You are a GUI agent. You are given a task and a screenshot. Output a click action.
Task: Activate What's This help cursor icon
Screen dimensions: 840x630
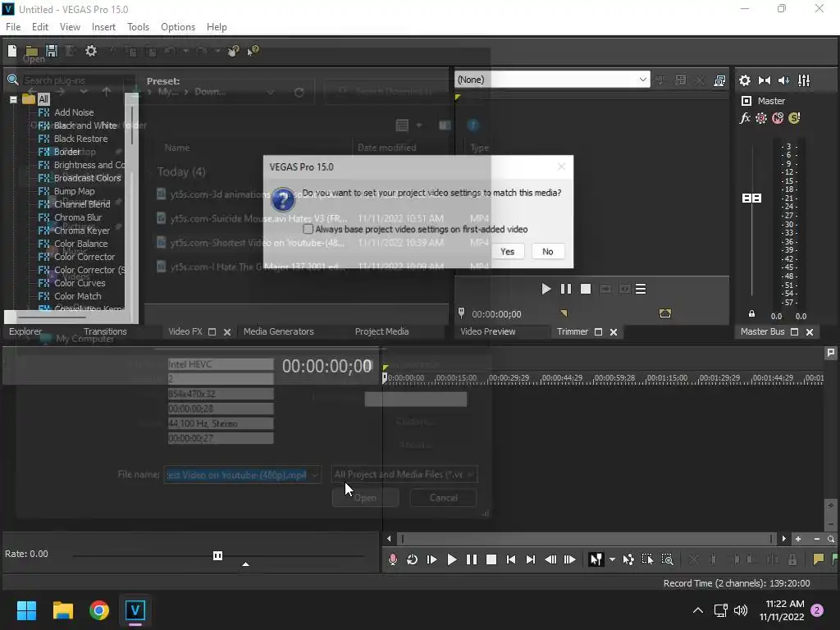[253, 51]
